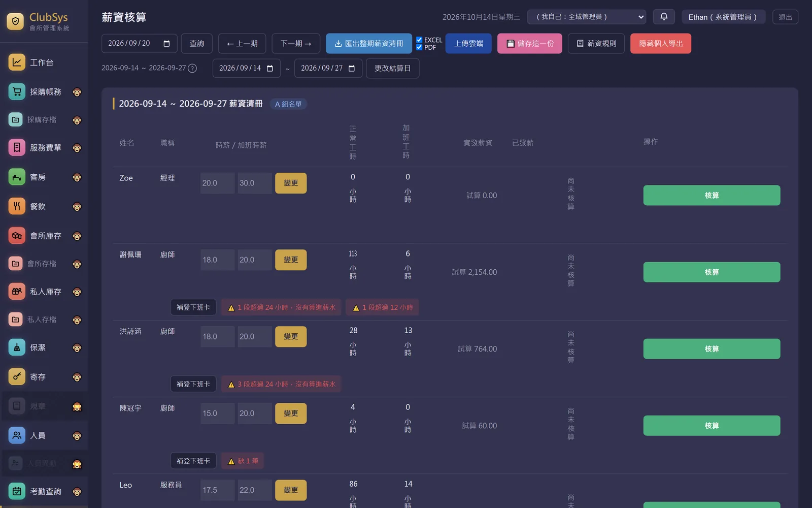Open calendar picker of 2026/09/20 date field

pyautogui.click(x=166, y=44)
